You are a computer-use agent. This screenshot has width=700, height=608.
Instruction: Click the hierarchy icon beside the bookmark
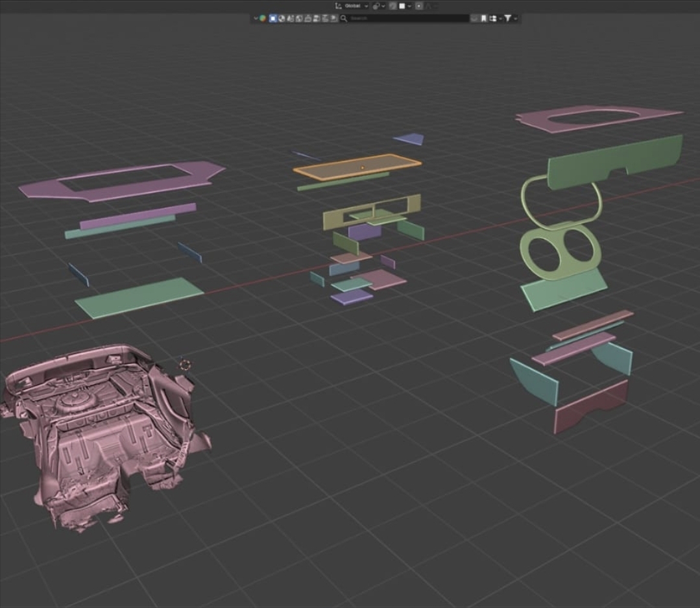[494, 18]
